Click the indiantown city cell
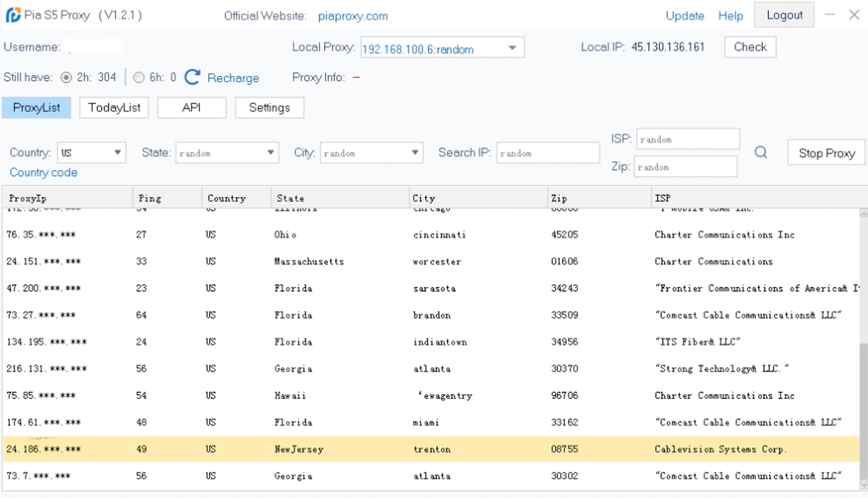This screenshot has width=868, height=498. (440, 342)
